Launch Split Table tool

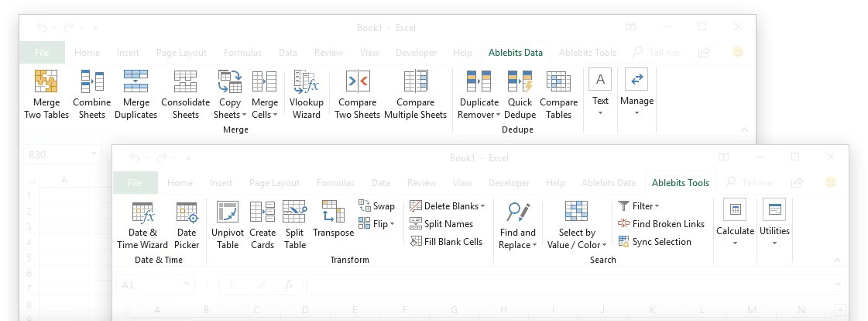(295, 225)
